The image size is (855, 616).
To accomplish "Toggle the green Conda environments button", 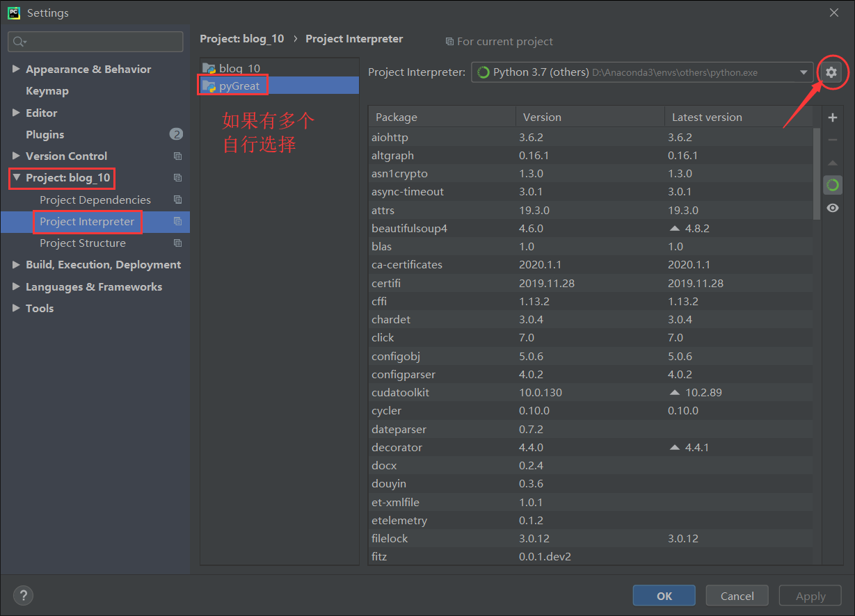I will pos(832,185).
